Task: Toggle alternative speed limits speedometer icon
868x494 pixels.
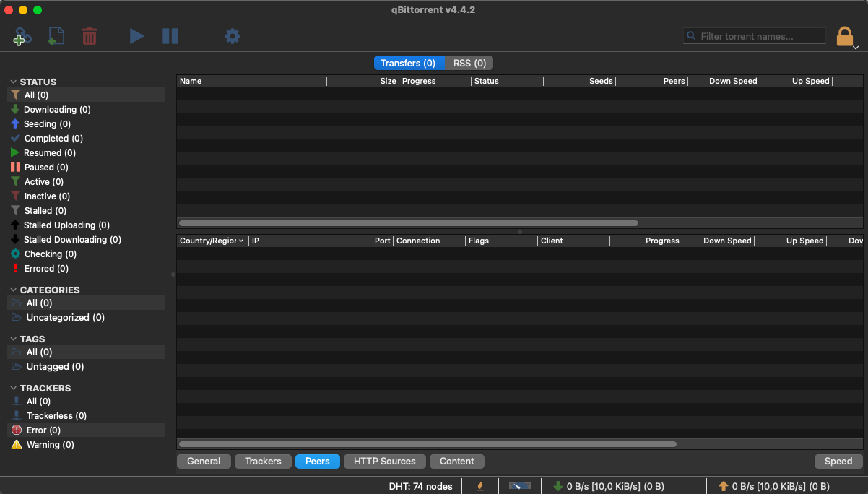Action: click(519, 486)
